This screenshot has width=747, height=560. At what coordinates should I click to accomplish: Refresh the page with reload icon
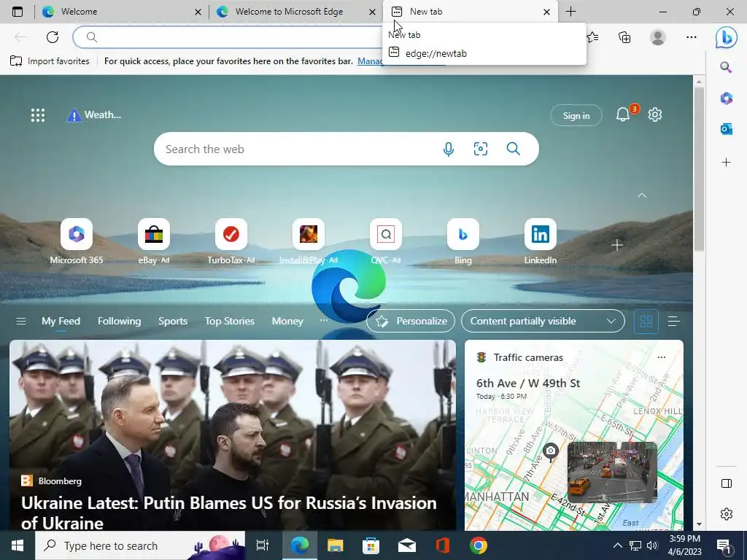click(x=53, y=37)
